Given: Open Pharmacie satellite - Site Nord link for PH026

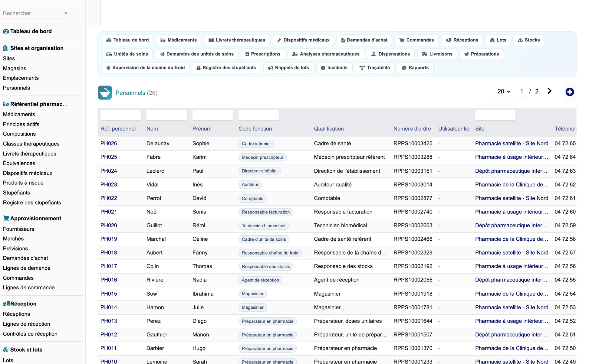Looking at the screenshot, I should [x=512, y=144].
